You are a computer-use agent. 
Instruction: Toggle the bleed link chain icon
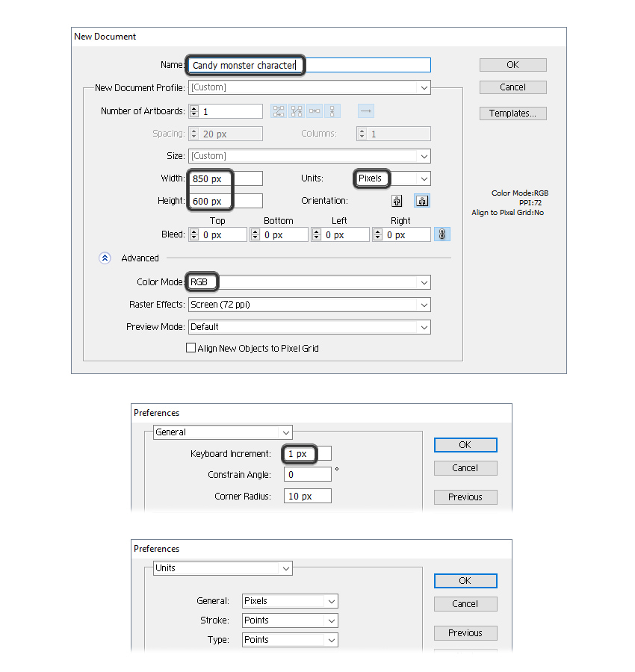click(442, 234)
